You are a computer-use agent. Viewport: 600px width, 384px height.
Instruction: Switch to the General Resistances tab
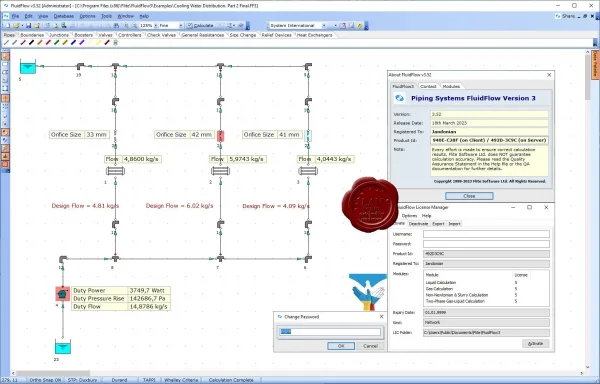coord(202,35)
